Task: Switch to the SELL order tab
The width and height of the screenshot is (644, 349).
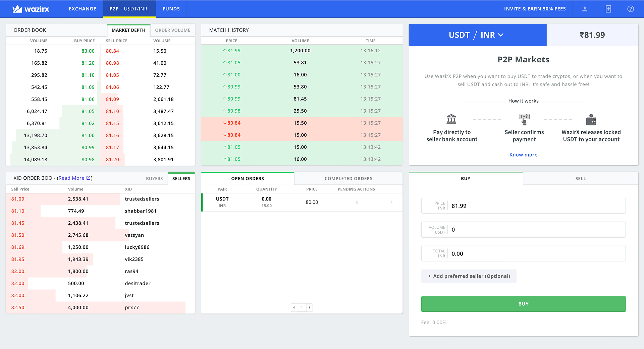Action: coord(581,178)
